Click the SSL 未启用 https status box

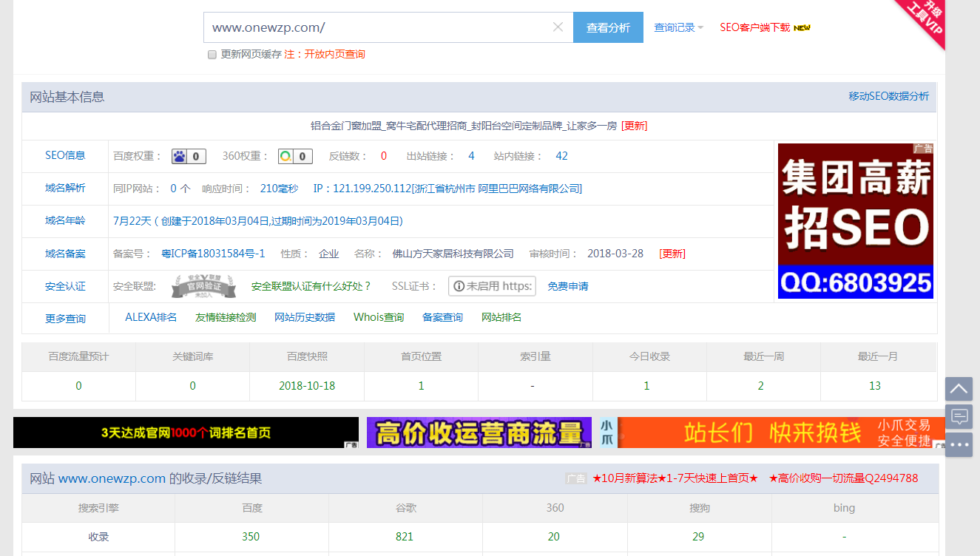(492, 286)
